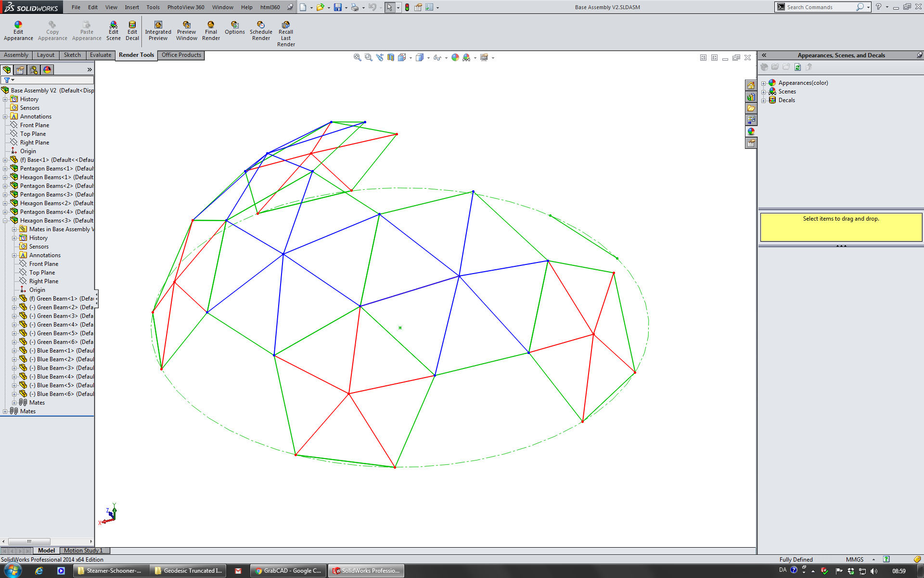Open the Edit Scene tool
Viewport: 924px width, 578px height.
(113, 31)
